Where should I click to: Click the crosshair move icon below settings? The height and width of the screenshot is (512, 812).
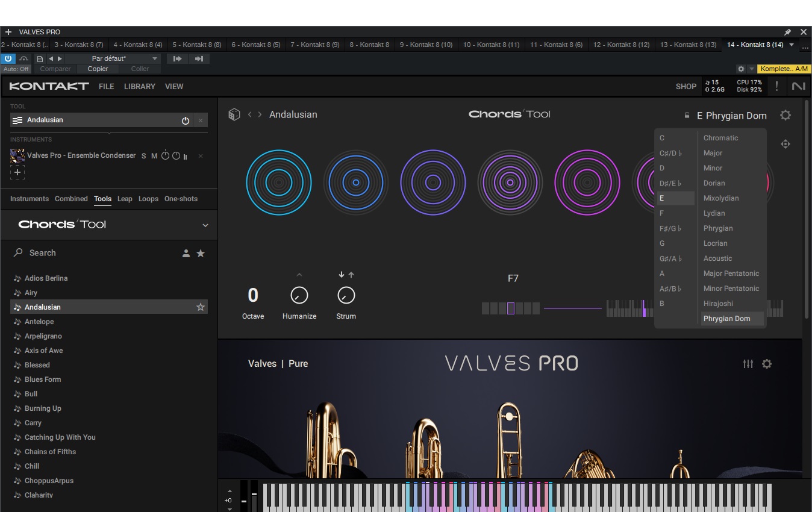pyautogui.click(x=785, y=144)
